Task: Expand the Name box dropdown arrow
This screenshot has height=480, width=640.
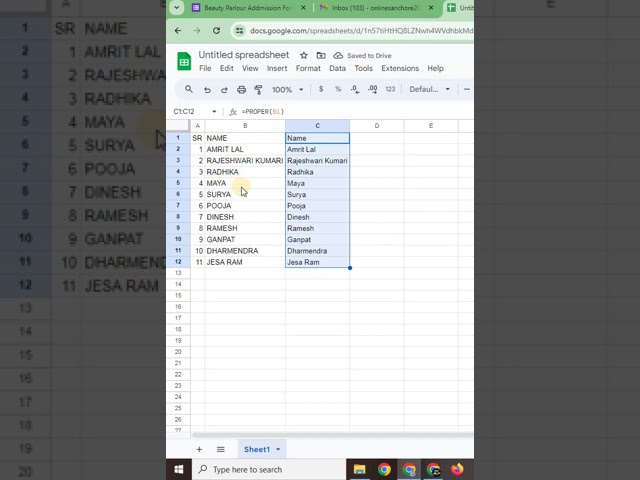Action: point(214,111)
